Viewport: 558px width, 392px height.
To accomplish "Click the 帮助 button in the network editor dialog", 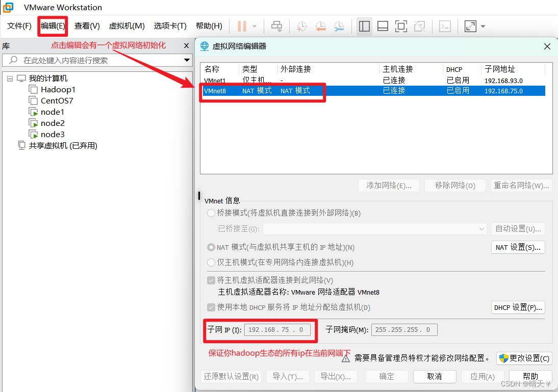I will point(530,376).
